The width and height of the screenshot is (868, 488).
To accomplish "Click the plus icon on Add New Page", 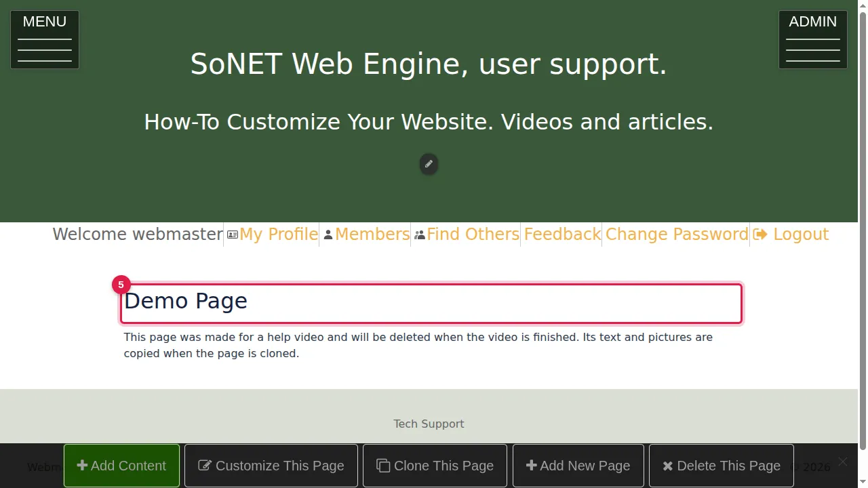I will click(532, 466).
